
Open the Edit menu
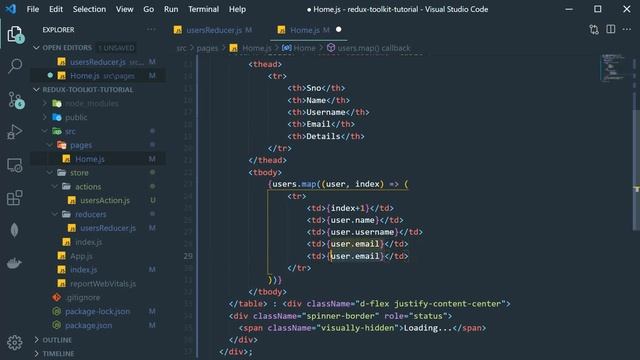pos(56,9)
